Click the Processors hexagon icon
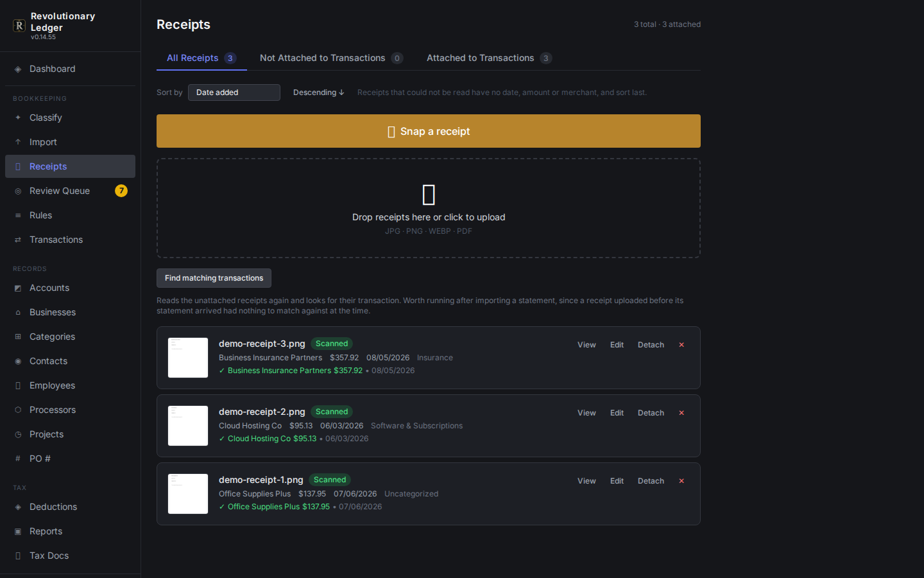Screen dimensions: 924x578 click(18, 410)
